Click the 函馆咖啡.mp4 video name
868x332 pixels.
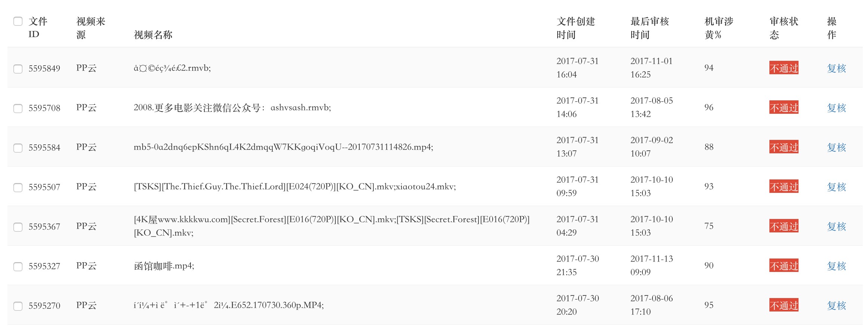tap(164, 266)
